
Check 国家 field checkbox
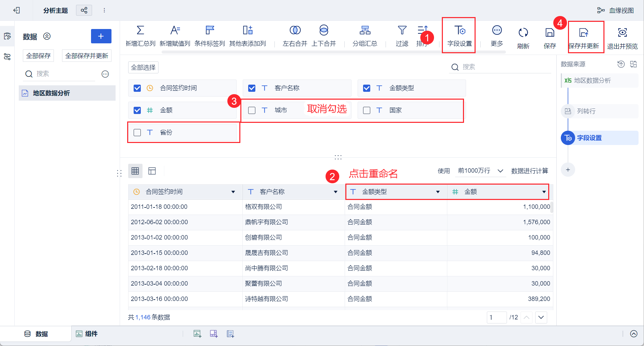367,110
